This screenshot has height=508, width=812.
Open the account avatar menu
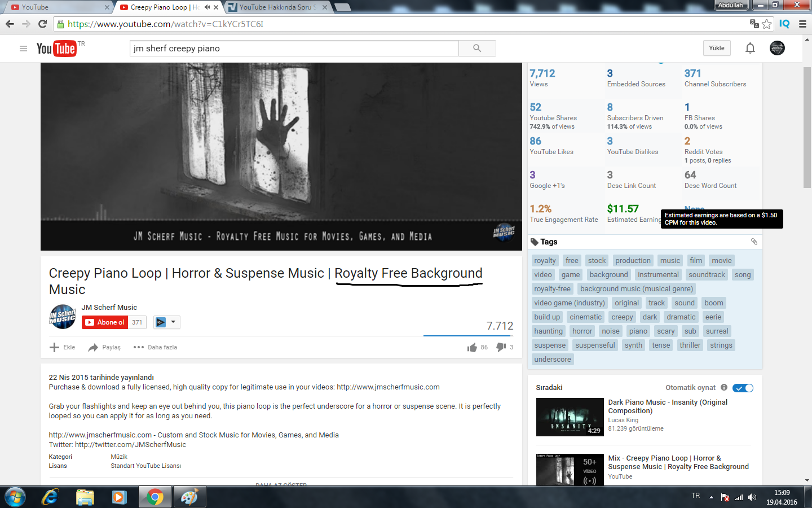tap(777, 48)
